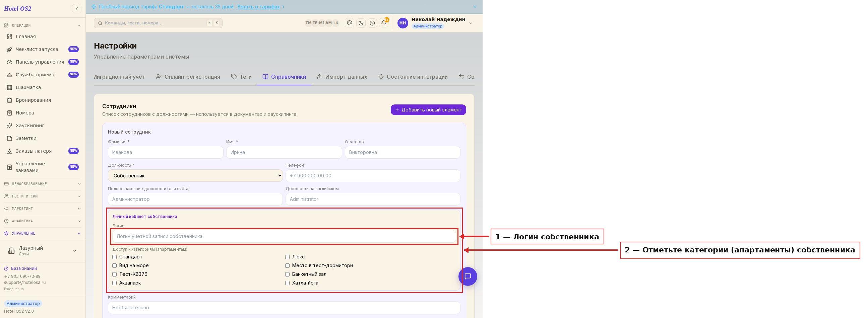
Task: Check the Люкс category checkbox
Action: click(x=288, y=257)
